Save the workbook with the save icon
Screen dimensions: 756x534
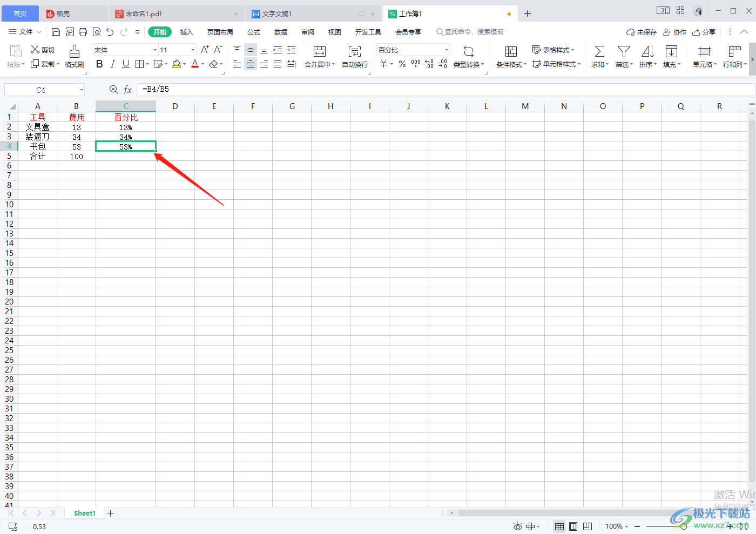click(x=56, y=32)
